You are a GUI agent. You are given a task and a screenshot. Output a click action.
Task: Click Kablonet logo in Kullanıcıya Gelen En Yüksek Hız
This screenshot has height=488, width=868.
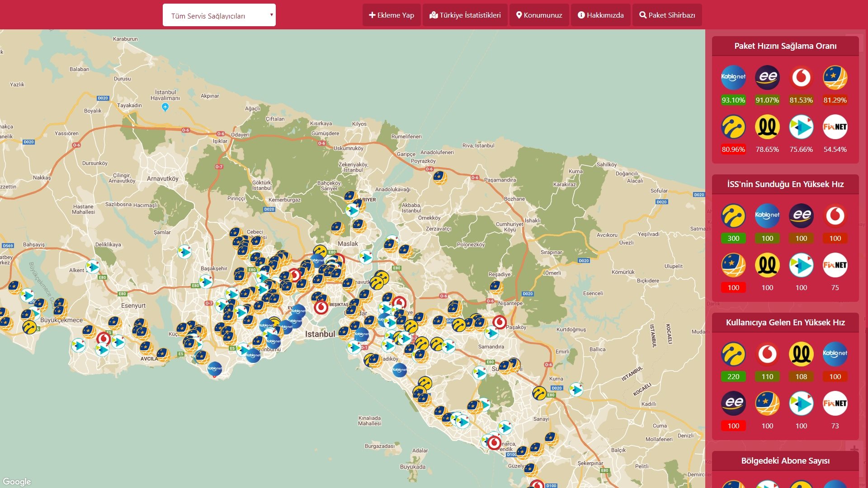tap(835, 354)
